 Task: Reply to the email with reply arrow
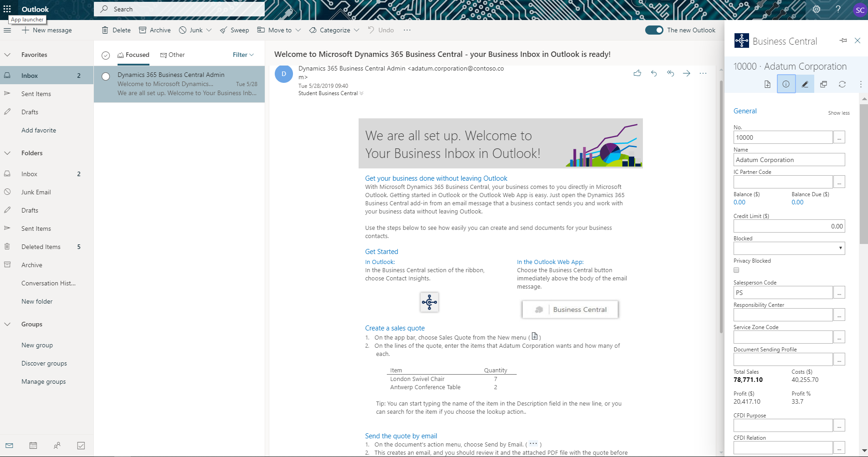[654, 73]
